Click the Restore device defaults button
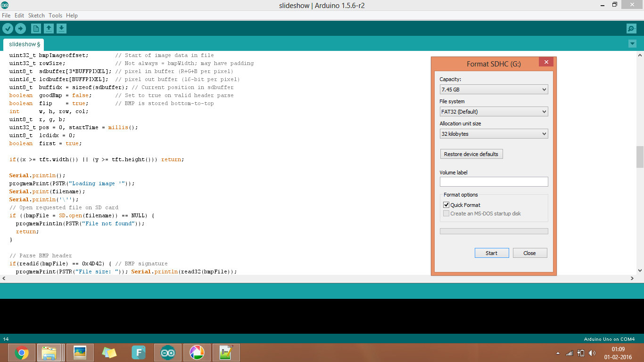Viewport: 644px width, 362px height. click(x=471, y=154)
